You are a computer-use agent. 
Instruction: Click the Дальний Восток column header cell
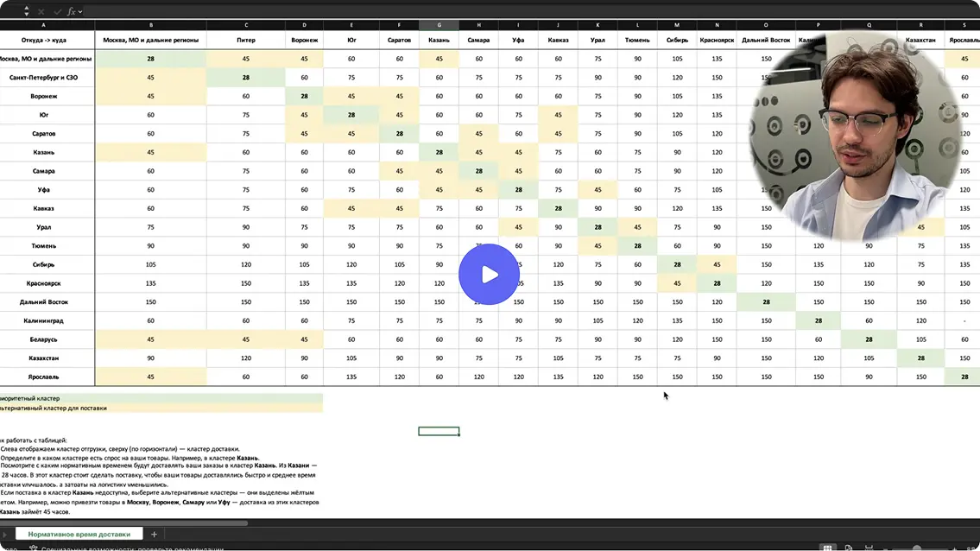[x=766, y=40]
